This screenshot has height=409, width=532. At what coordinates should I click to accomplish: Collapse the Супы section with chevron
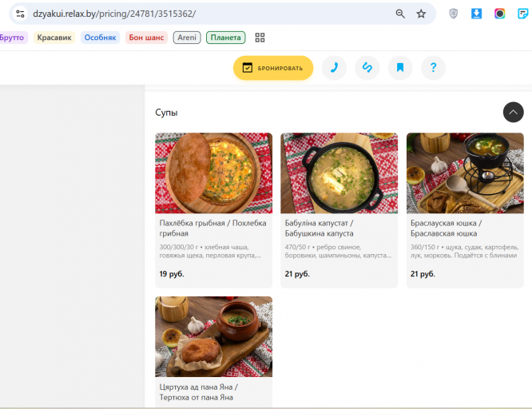pos(513,112)
